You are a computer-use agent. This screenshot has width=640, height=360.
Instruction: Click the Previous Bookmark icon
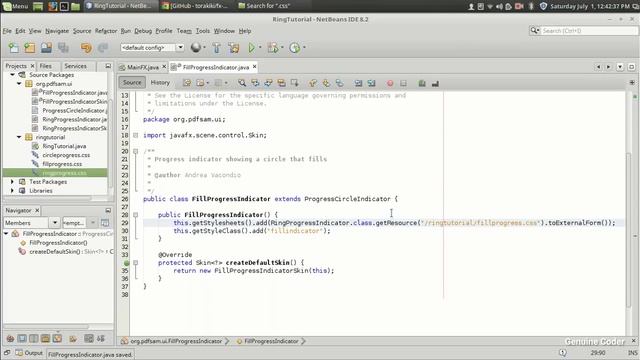313,83
